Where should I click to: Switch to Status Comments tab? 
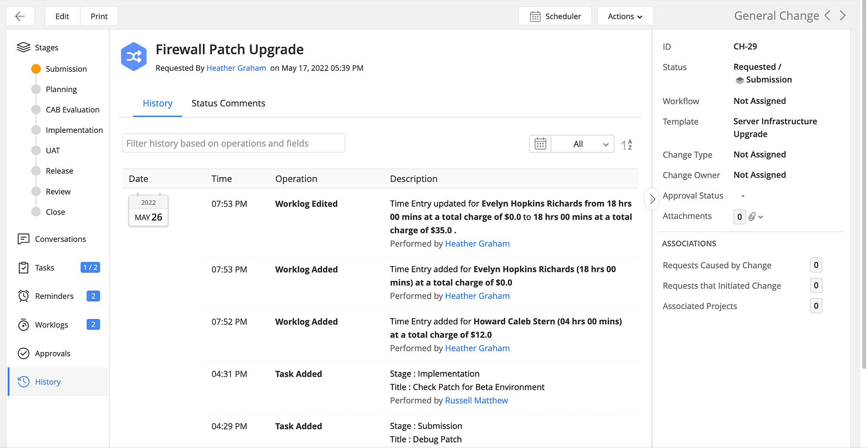228,103
